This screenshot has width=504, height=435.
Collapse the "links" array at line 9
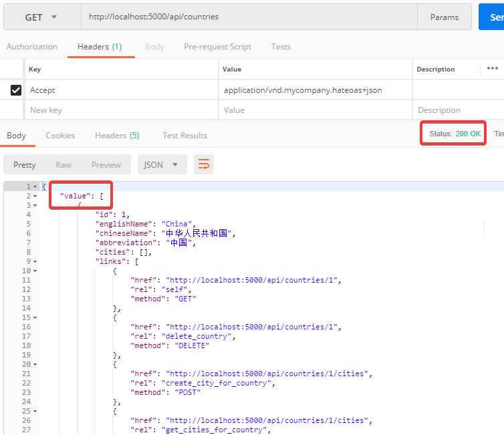tap(35, 262)
